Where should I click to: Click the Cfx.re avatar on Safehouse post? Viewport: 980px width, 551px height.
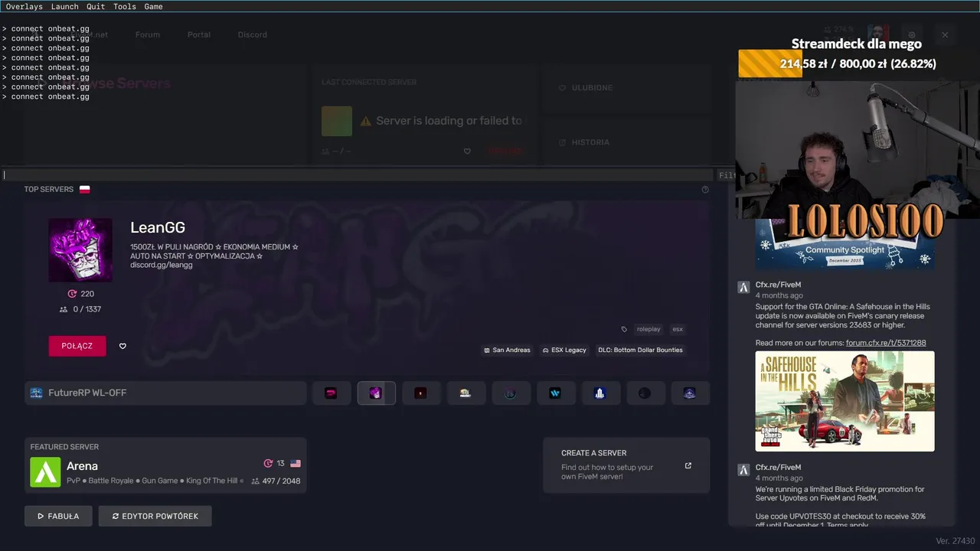pyautogui.click(x=743, y=288)
